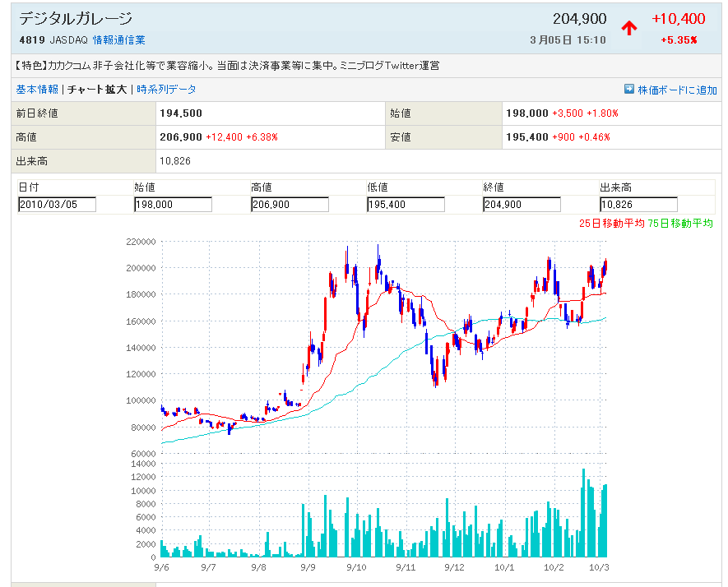Click the 低値 input box with 195,400

[x=406, y=205]
